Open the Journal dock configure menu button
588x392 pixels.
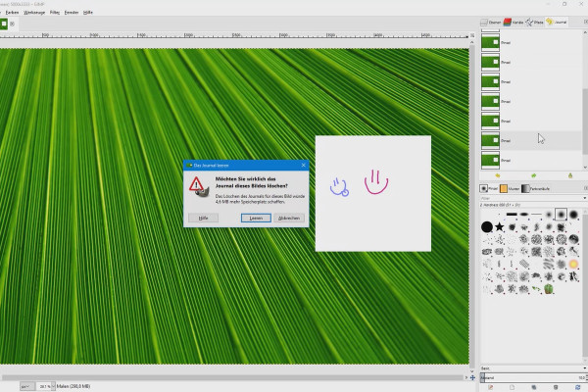(585, 22)
